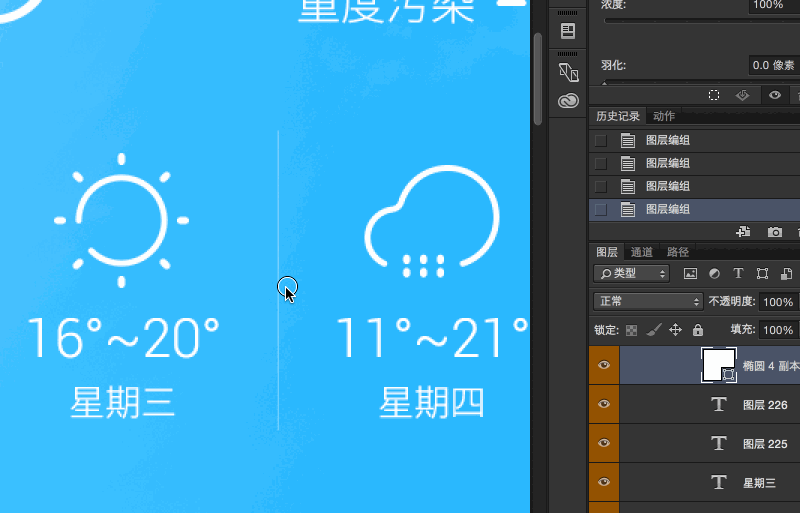800x513 pixels.
Task: Hide the 星期三 text layer
Action: click(x=604, y=481)
